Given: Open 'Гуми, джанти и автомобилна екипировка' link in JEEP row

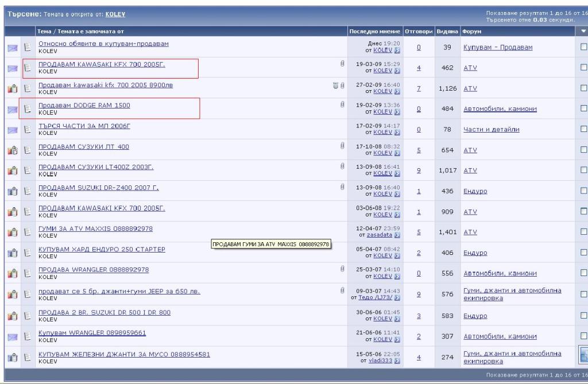Looking at the screenshot, I should (x=512, y=294).
